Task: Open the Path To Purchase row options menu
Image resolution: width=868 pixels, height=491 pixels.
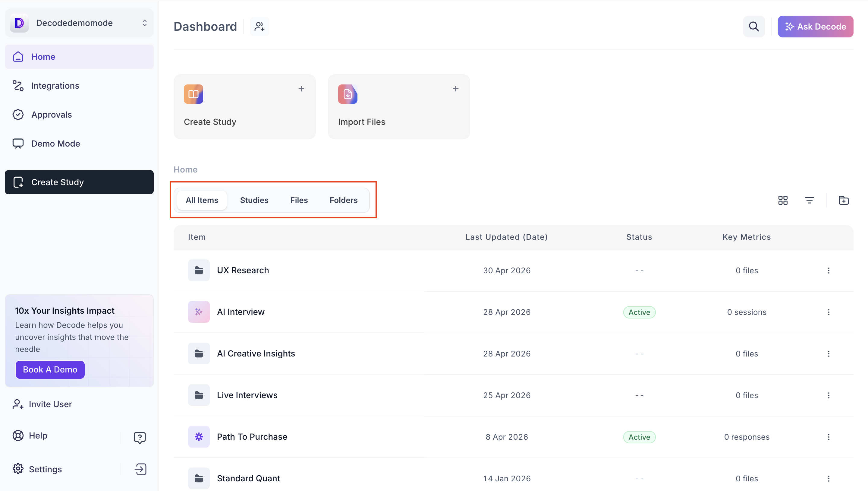Action: [829, 437]
